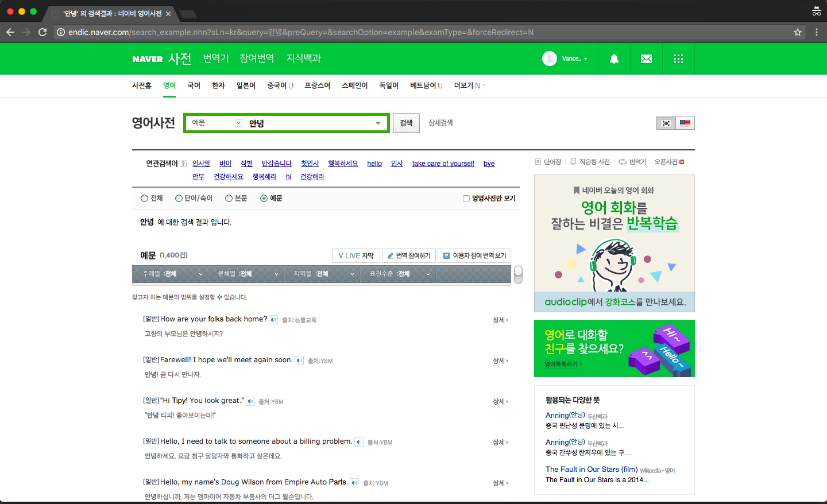Reload the current page
The height and width of the screenshot is (504, 827).
coord(42,32)
